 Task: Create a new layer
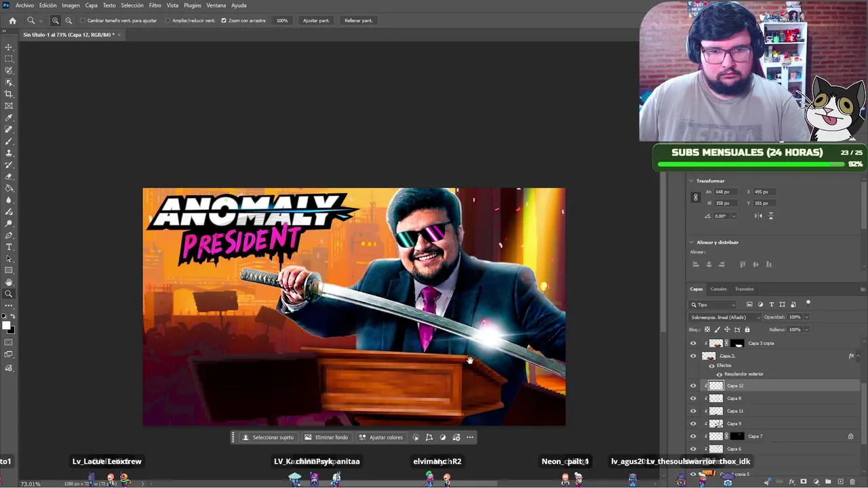pos(840,482)
